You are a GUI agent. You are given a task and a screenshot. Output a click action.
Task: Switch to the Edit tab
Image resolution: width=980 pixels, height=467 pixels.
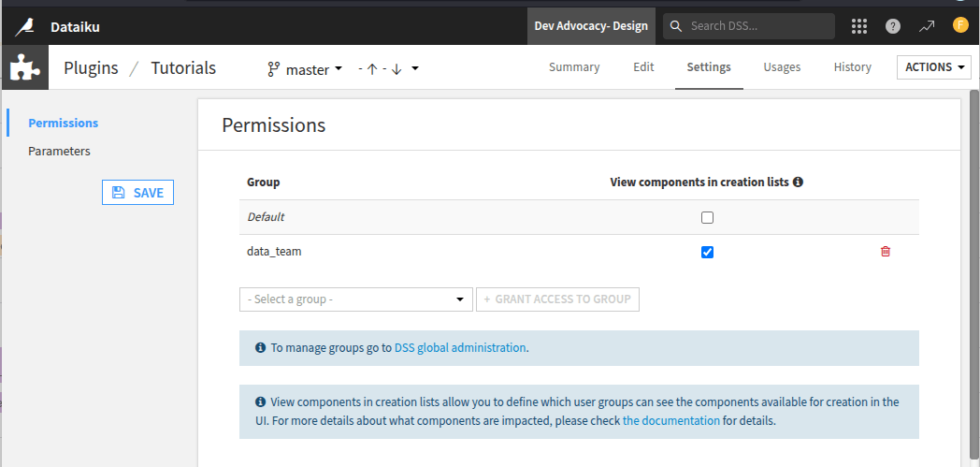click(643, 66)
